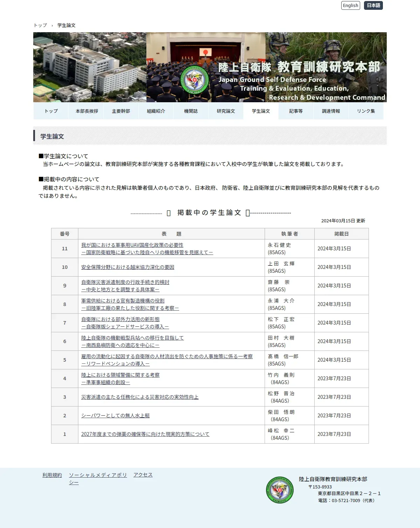Screen dimensions: 420x528
Task: Switch language to English
Action: (x=350, y=5)
